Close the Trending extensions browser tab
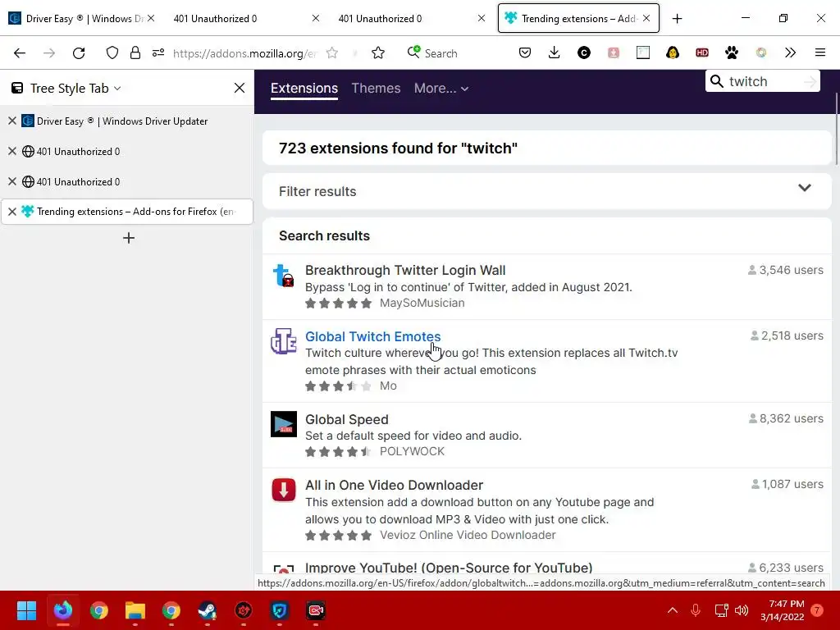 point(646,19)
